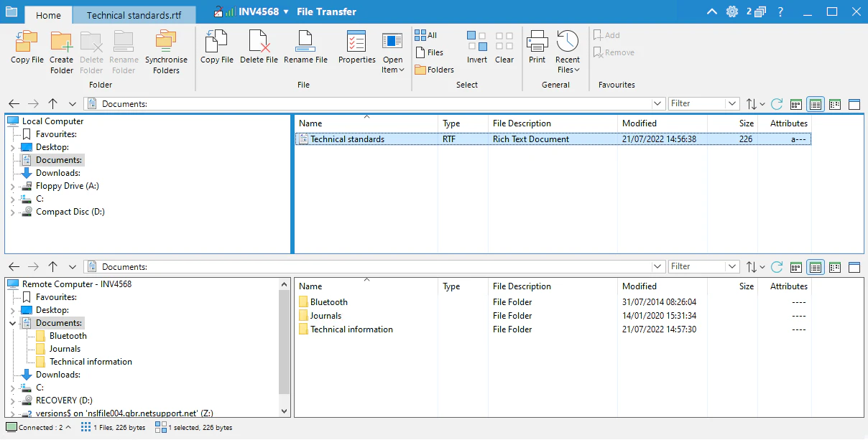Go up one level in remote pane

coord(52,266)
